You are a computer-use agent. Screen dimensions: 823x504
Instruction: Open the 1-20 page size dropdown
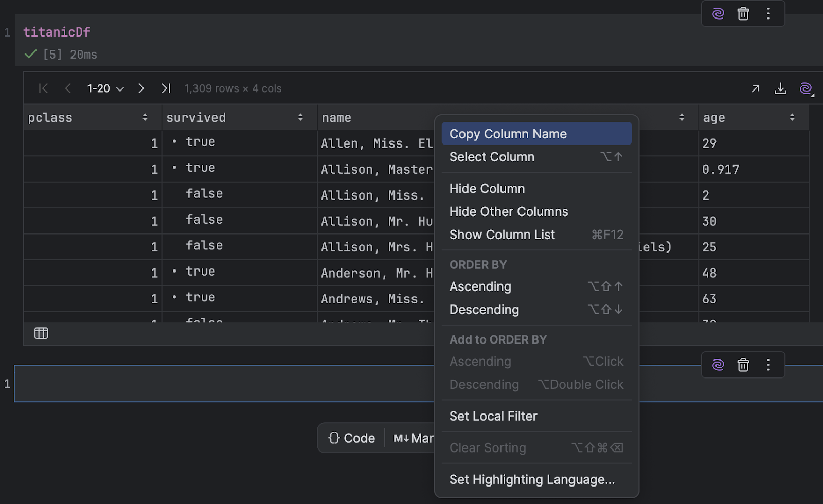pos(105,88)
